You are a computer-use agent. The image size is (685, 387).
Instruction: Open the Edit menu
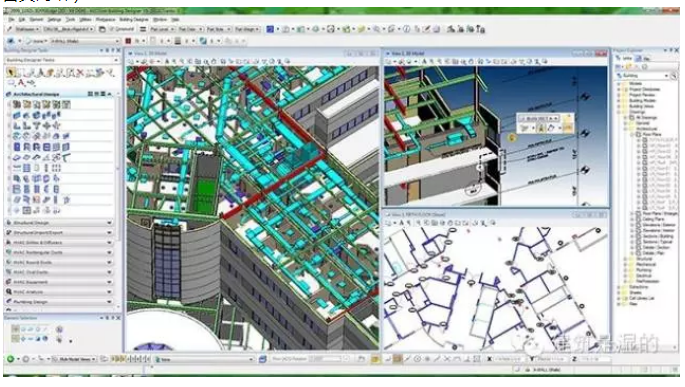pos(21,20)
